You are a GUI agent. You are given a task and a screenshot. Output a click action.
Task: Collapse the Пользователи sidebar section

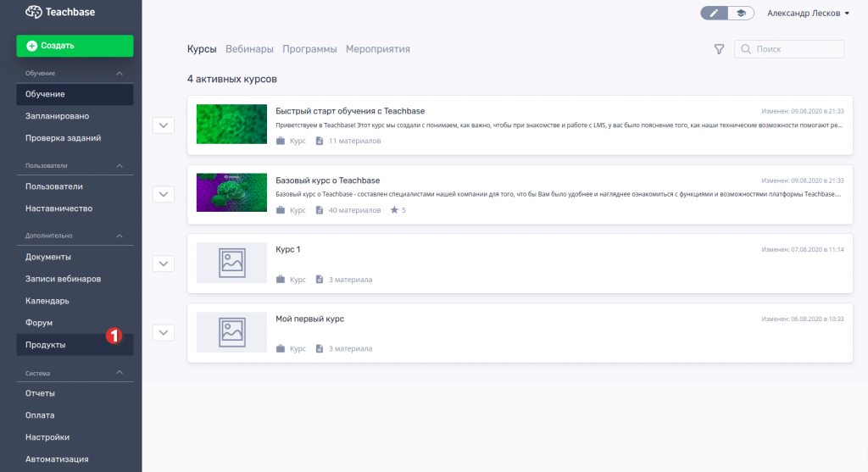click(119, 165)
